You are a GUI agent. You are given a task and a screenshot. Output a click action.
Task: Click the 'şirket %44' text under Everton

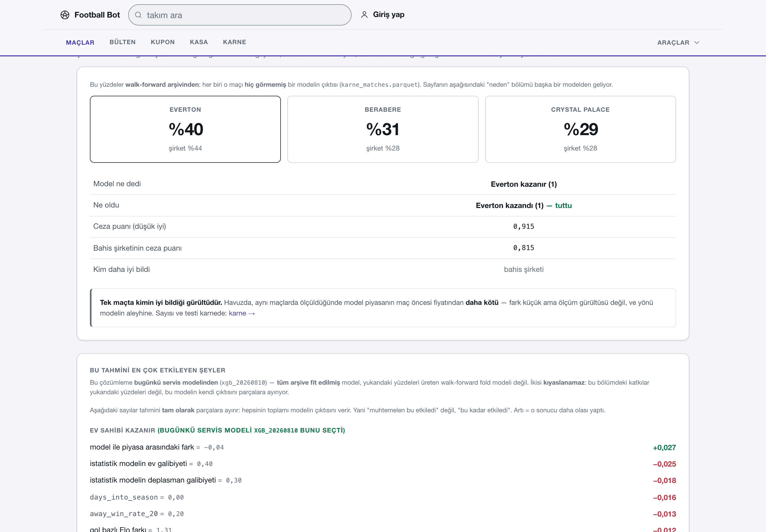tap(185, 148)
